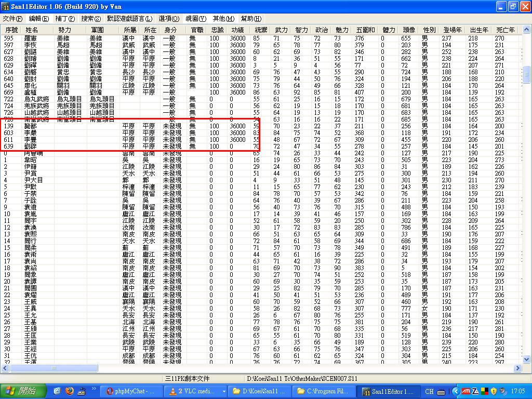Switch to phpMyChat taskbar window
Image resolution: width=532 pixels, height=399 pixels.
coord(130,391)
